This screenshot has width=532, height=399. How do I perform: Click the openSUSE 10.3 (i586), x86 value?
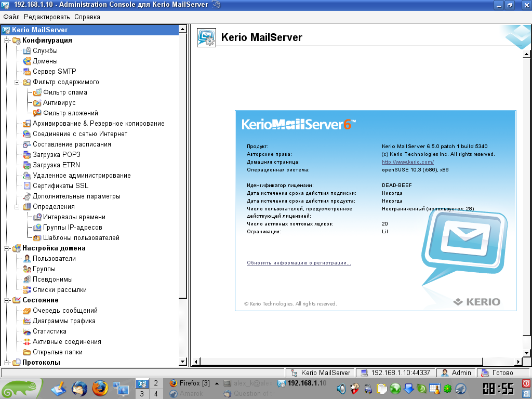pos(415,170)
